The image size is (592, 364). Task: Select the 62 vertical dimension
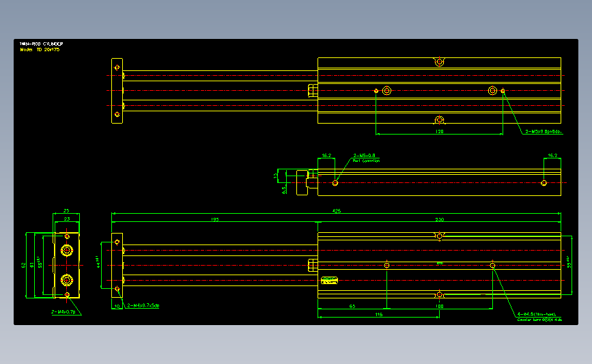tap(23, 266)
